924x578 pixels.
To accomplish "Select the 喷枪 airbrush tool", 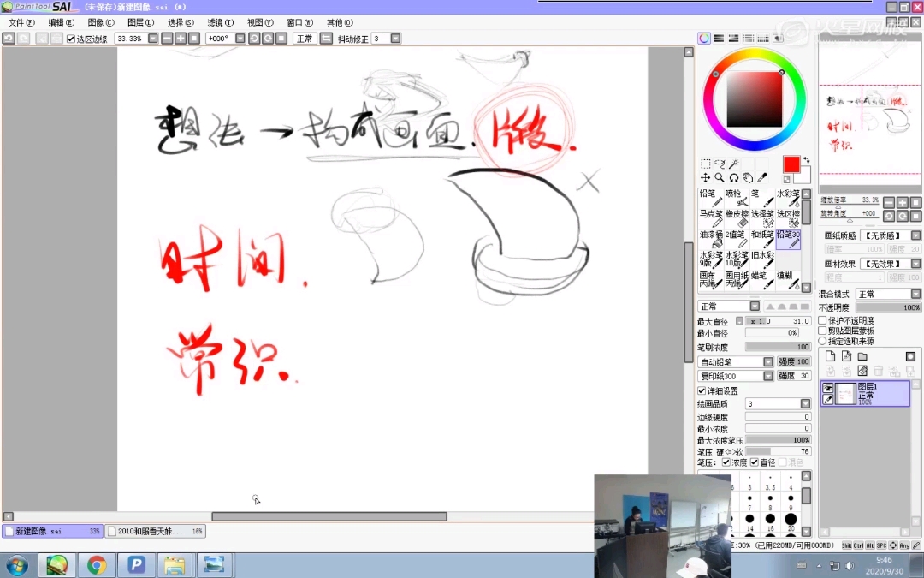I will (736, 198).
